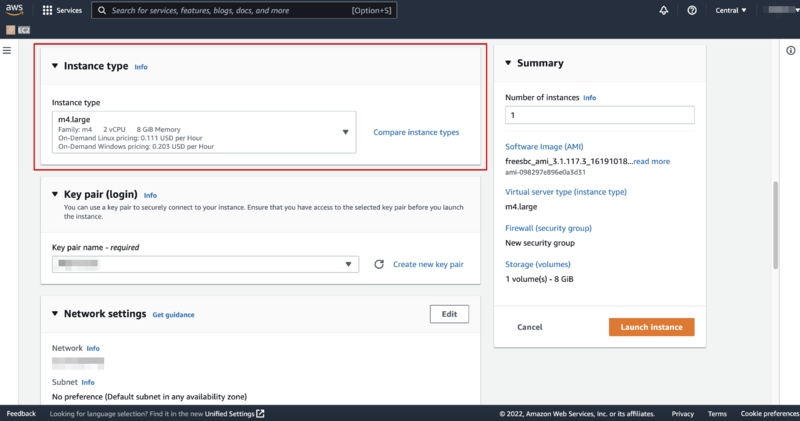The height and width of the screenshot is (421, 800).
Task: Click the Create new key pair link
Action: click(428, 264)
